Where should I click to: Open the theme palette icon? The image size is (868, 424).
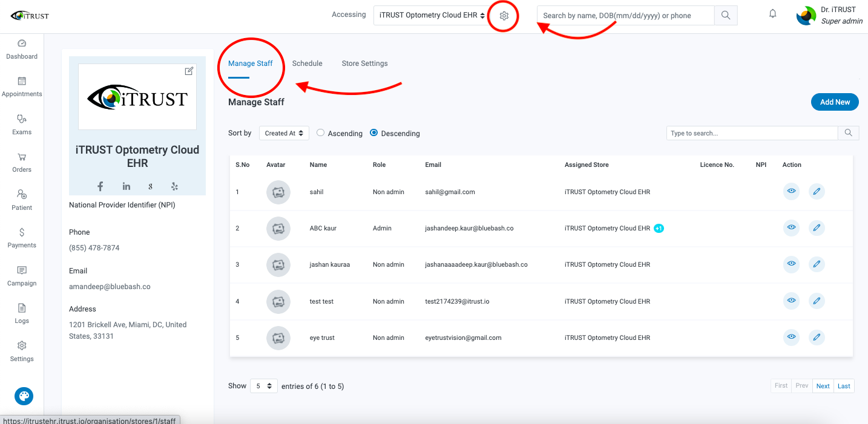coord(24,396)
